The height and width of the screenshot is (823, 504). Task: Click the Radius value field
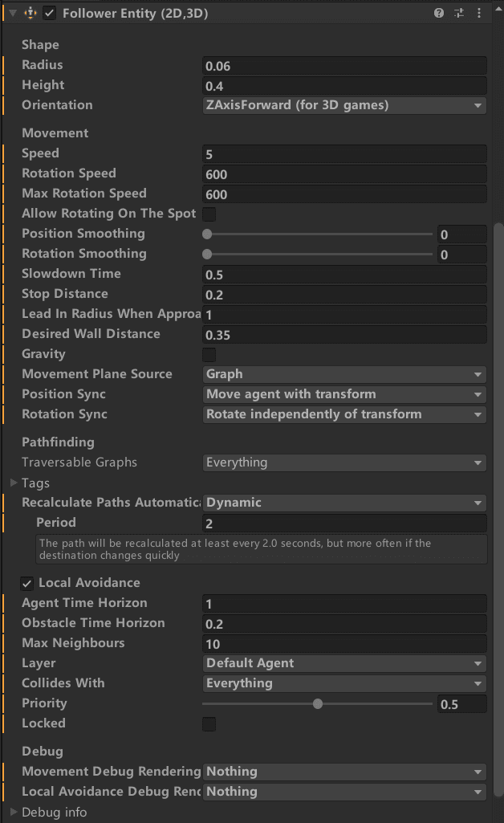[344, 66]
